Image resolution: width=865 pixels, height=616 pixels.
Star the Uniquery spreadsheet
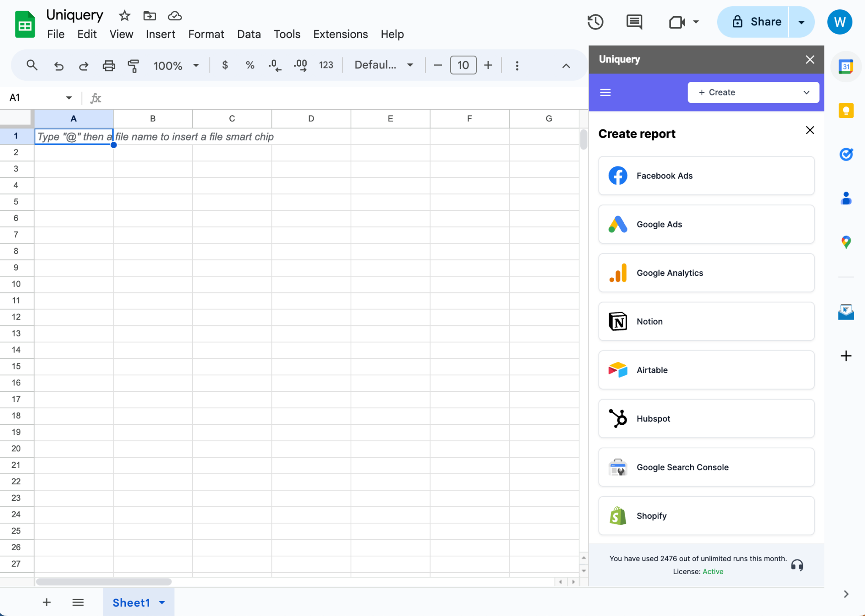coord(124,16)
